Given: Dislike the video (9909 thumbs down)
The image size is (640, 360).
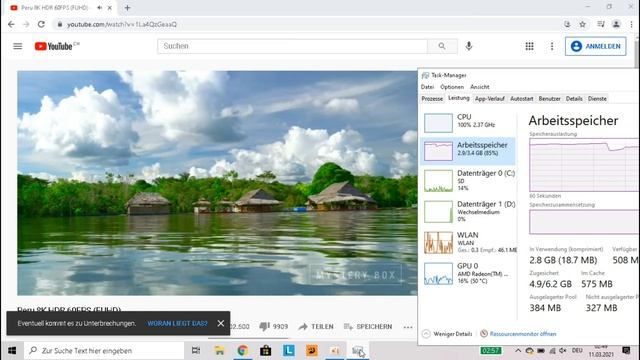Looking at the screenshot, I should tap(273, 327).
